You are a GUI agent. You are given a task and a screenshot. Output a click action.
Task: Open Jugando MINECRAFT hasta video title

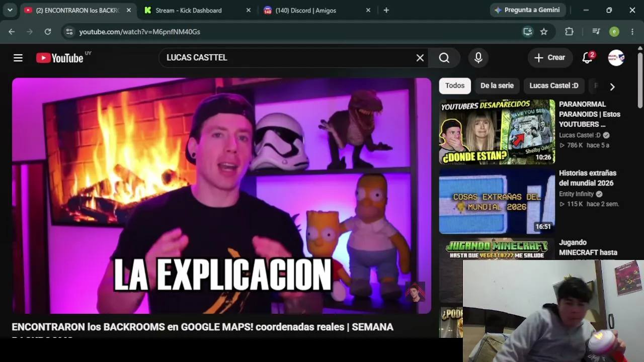click(x=588, y=247)
